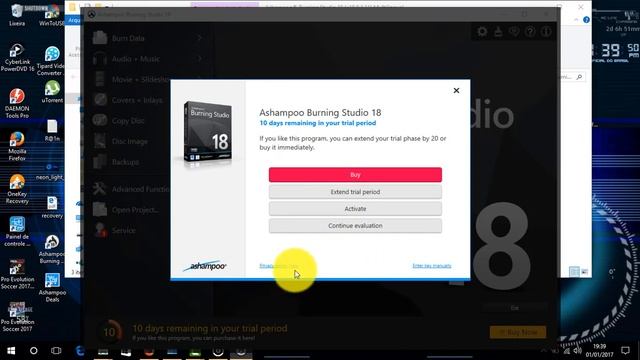Open Task View on the taskbar
Screen dimensions: 640x360
coord(56,351)
